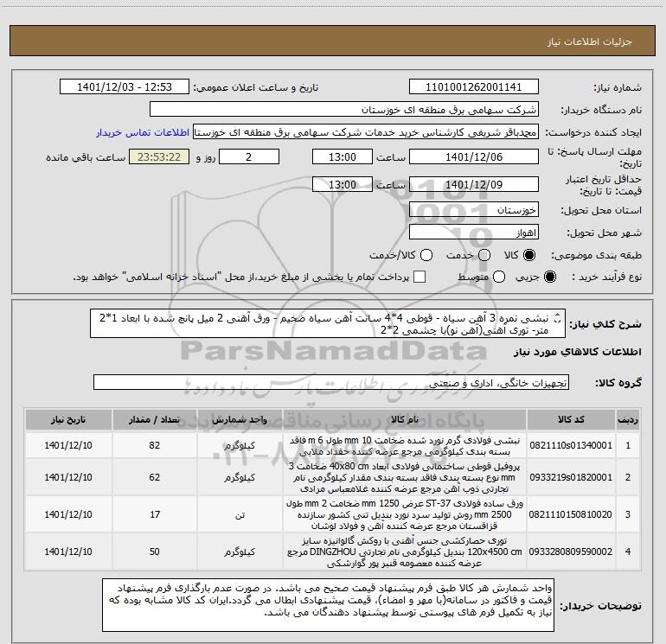The image size is (666, 644).
Task: Click the واحد شمارش column header
Action: click(x=240, y=420)
